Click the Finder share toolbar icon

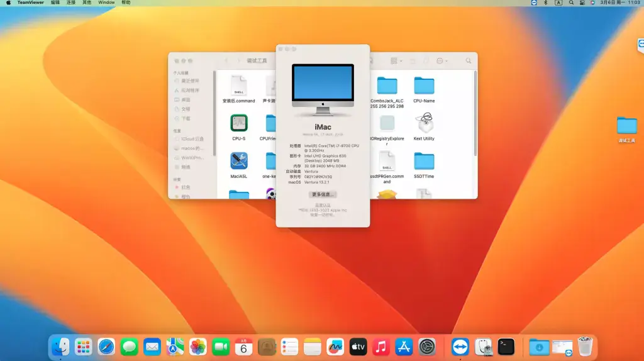pos(413,61)
